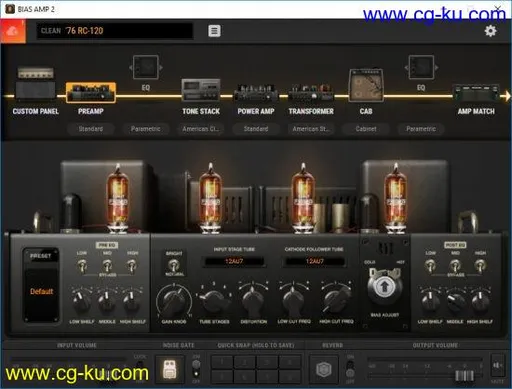
Task: Select the Cab module
Action: coord(366,85)
